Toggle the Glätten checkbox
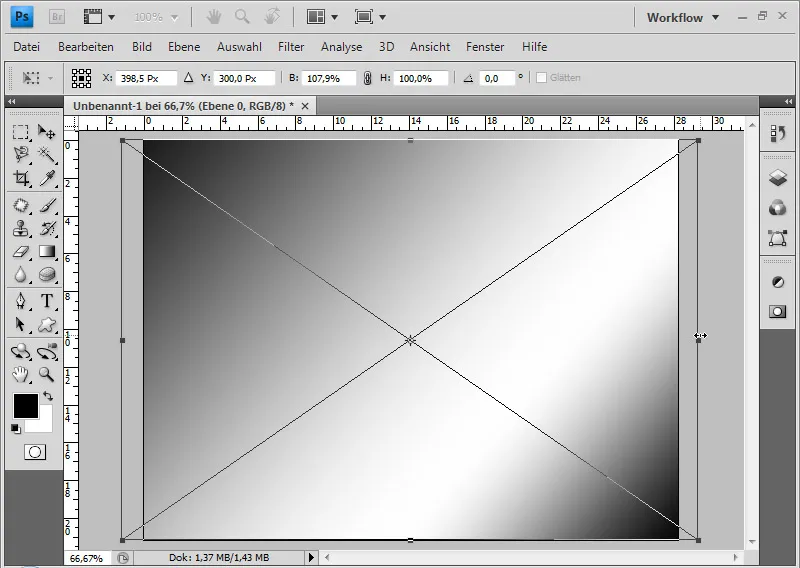The height and width of the screenshot is (568, 800). coord(542,78)
